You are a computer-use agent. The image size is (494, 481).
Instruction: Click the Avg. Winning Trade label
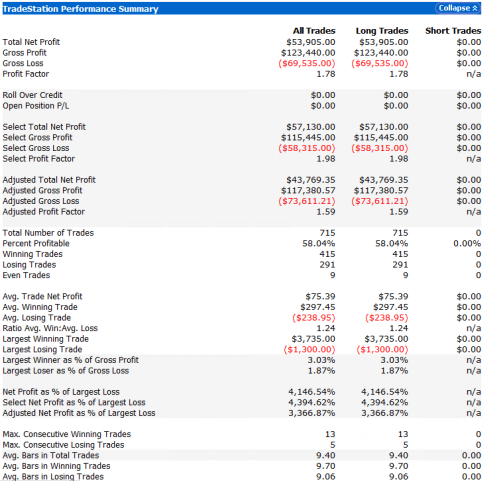point(40,307)
